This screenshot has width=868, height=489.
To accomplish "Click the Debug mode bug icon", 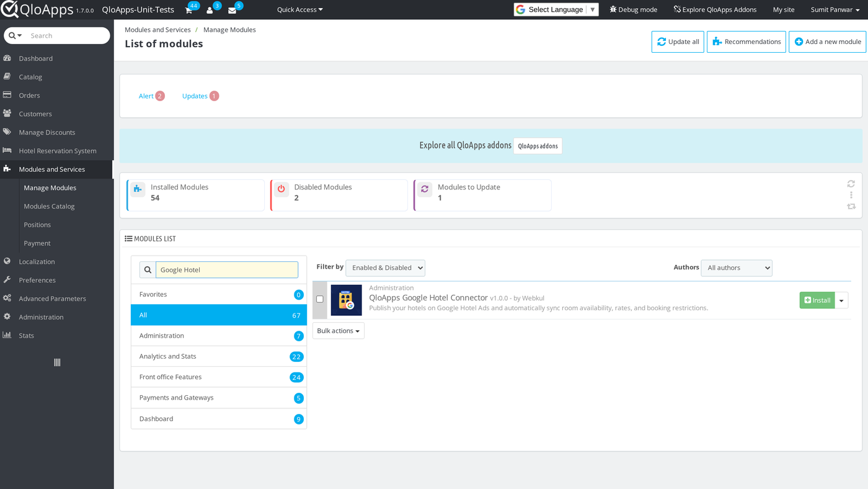I will tap(613, 9).
